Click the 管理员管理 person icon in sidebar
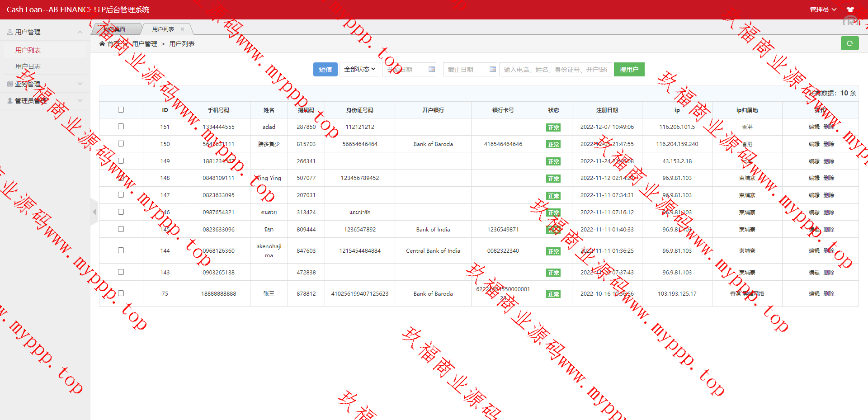This screenshot has width=868, height=420. (x=10, y=101)
